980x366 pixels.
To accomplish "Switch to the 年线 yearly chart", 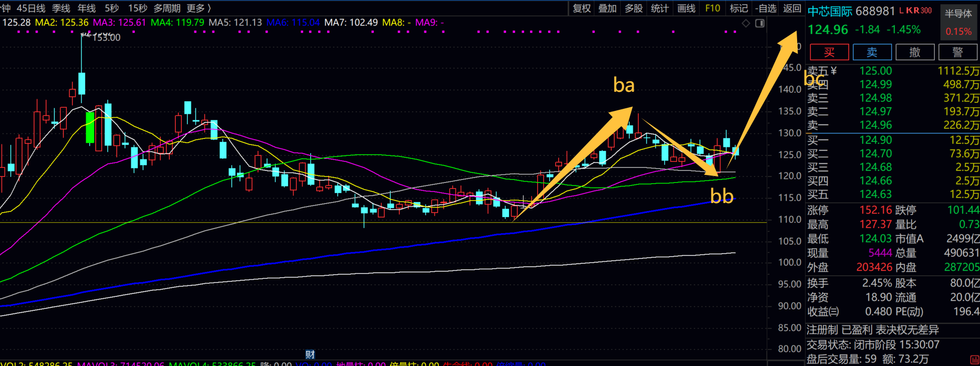I will [x=87, y=9].
